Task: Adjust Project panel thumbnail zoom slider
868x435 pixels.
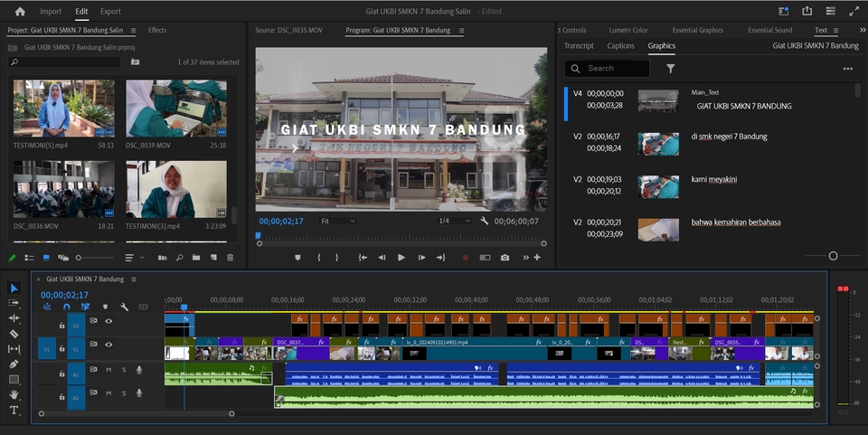Action: pyautogui.click(x=79, y=258)
